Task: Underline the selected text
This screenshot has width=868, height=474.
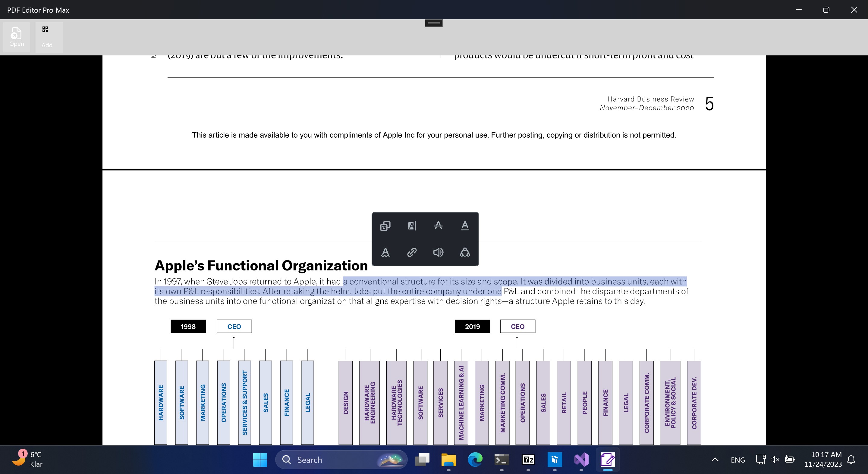Action: pos(465,226)
